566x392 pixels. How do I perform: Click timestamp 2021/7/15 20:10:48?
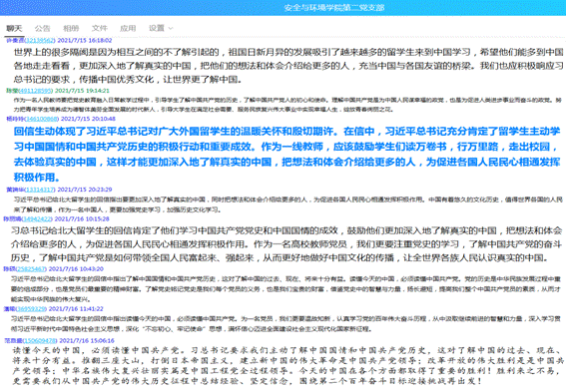(88, 119)
